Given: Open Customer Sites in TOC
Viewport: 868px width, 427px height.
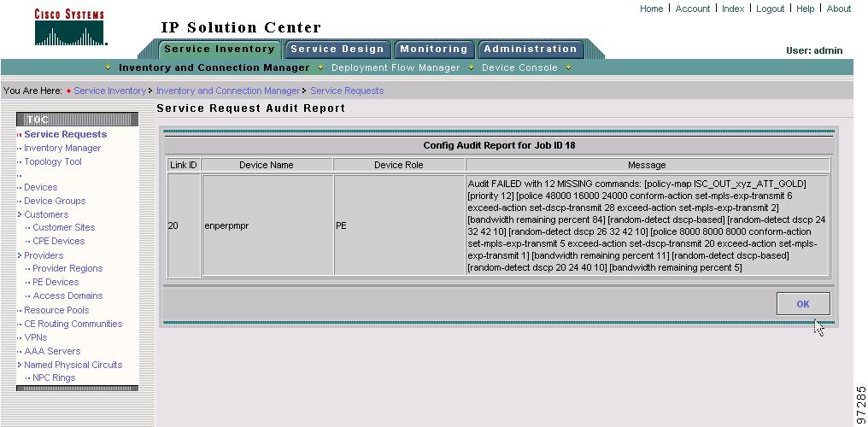Looking at the screenshot, I should pos(64,227).
